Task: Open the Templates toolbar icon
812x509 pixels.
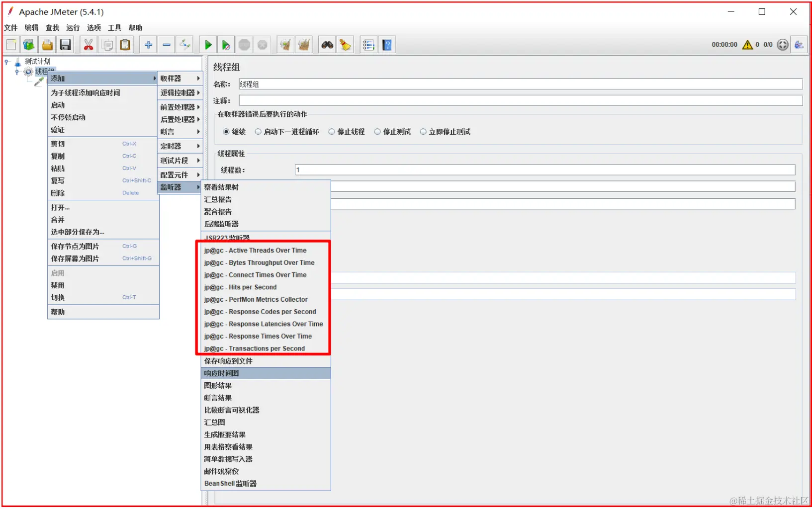Action: 29,45
